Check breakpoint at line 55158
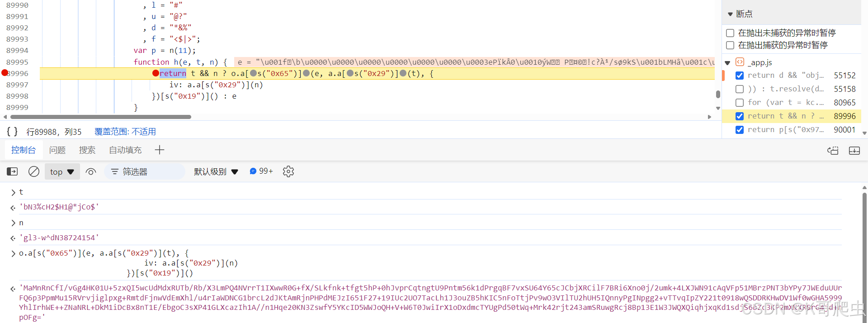This screenshot has width=868, height=323. [740, 89]
